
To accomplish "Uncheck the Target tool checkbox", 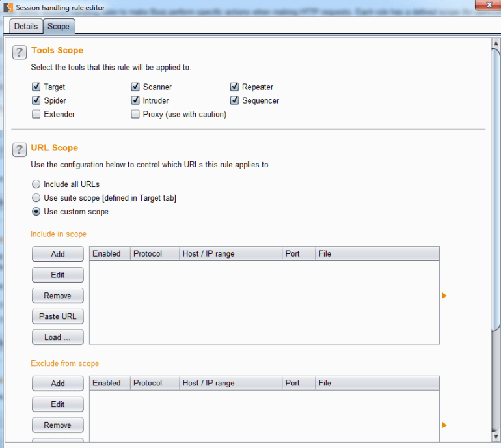I will (x=36, y=87).
